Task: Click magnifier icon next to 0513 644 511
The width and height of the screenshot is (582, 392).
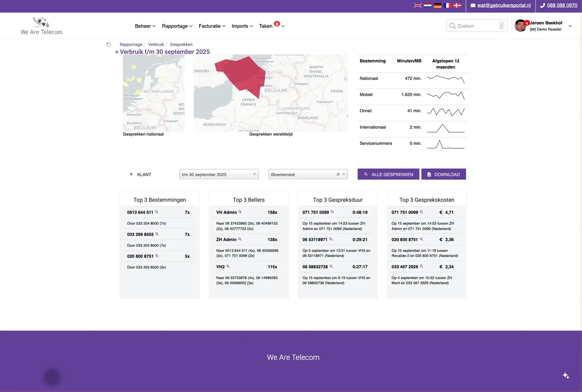Action: coord(157,212)
